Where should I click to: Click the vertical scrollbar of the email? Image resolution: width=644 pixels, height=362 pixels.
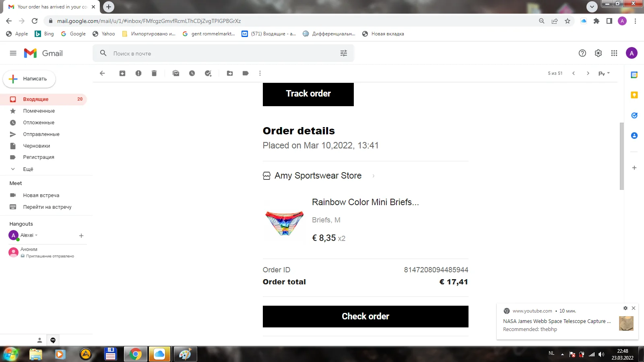622,156
